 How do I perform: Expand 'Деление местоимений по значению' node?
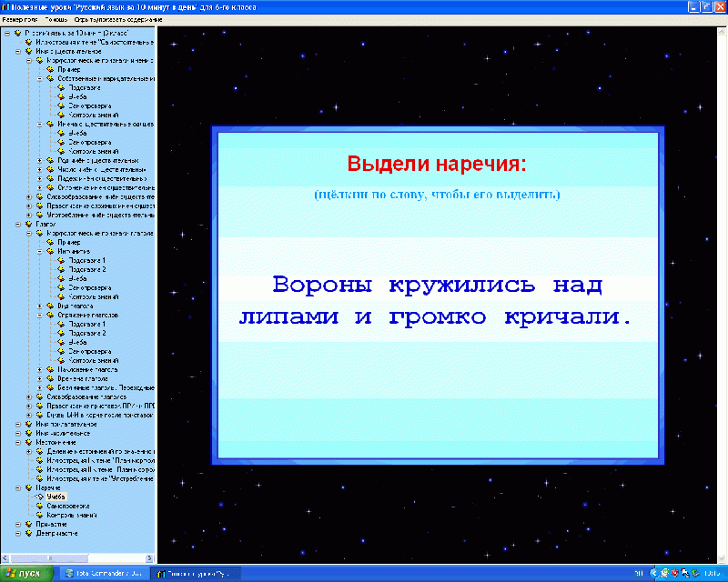pyautogui.click(x=29, y=452)
